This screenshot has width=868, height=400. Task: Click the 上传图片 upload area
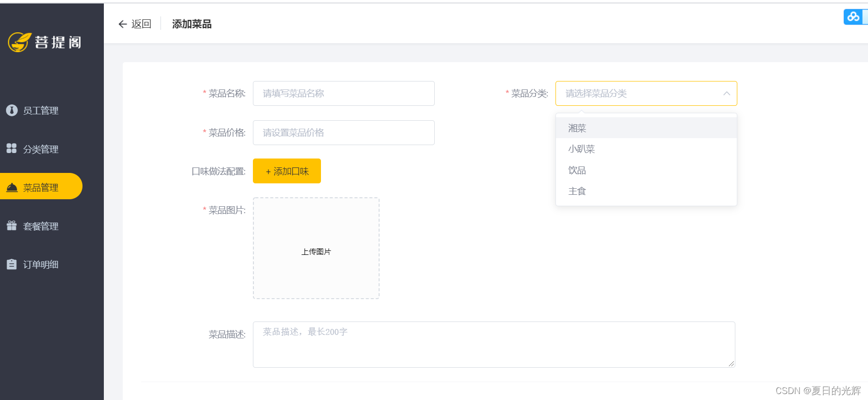click(316, 248)
